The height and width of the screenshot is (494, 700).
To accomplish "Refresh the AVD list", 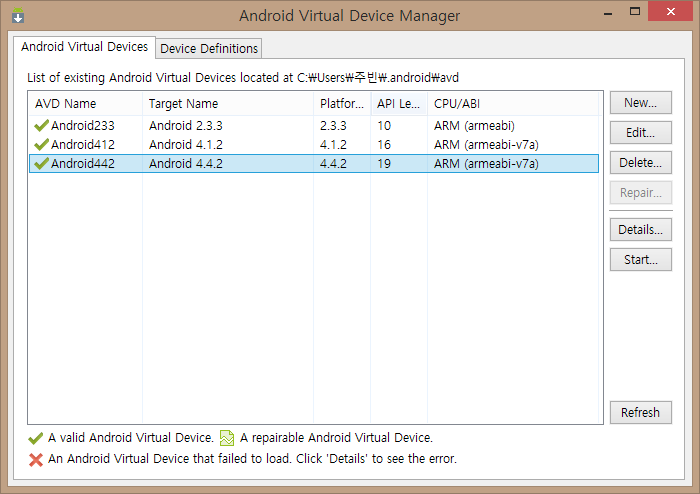I will pyautogui.click(x=641, y=412).
